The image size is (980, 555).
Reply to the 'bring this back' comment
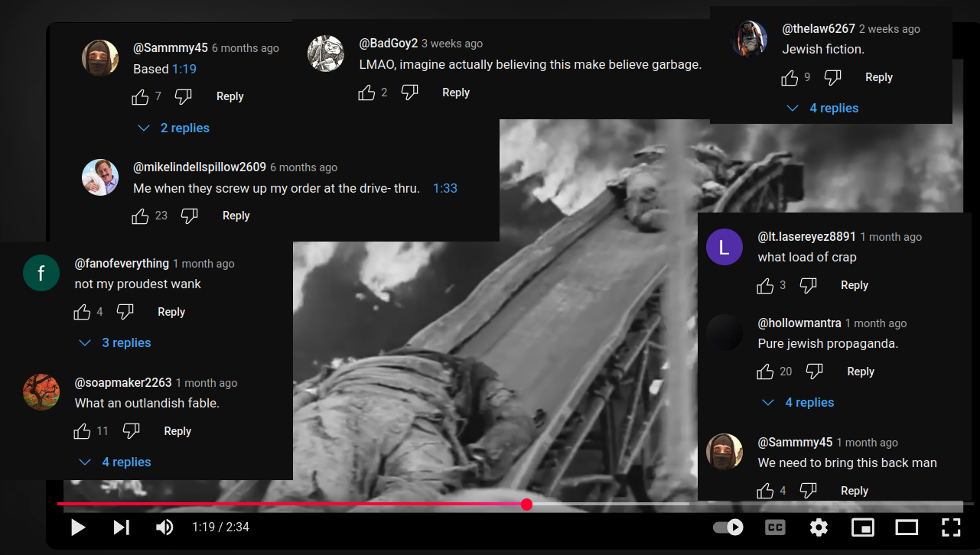pyautogui.click(x=855, y=491)
